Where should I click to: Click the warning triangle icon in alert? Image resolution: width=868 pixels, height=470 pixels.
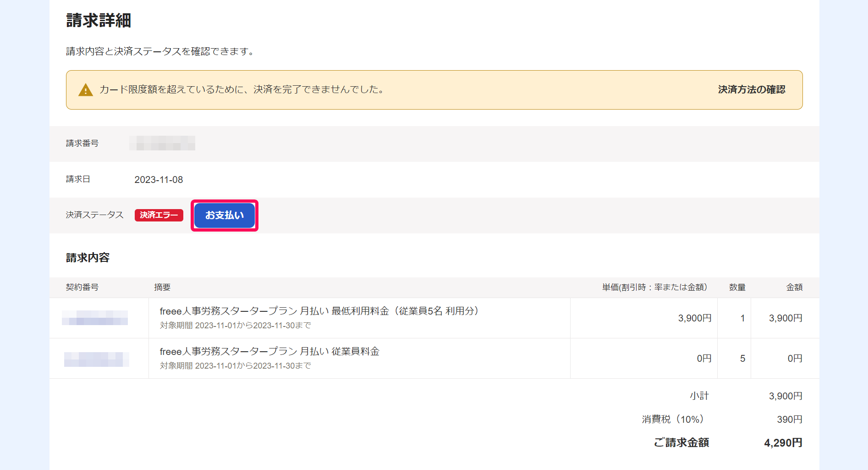(86, 90)
